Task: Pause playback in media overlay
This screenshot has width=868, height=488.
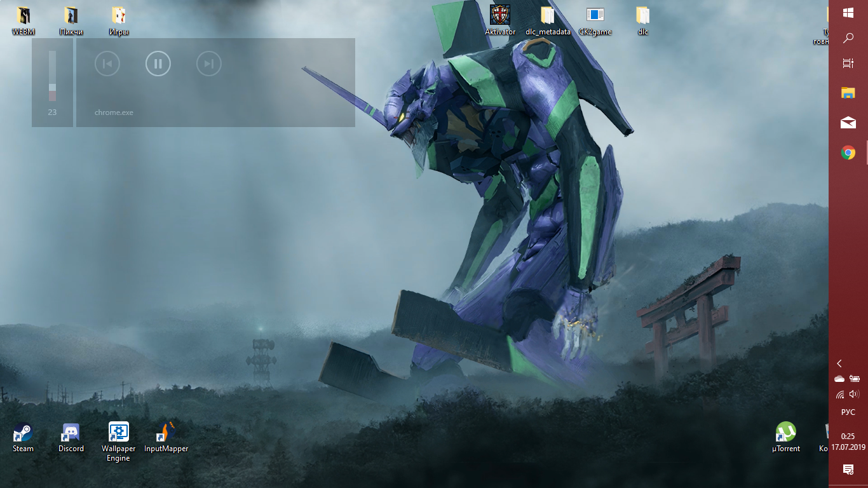Action: 158,64
